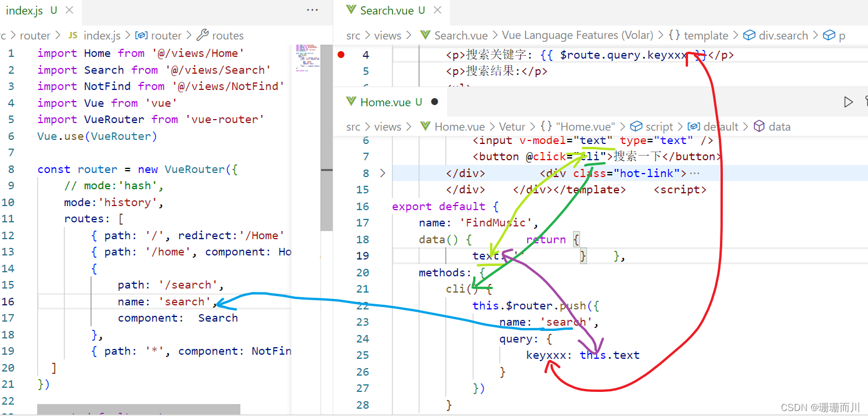
Task: Click "// mode:'hash'," comment line
Action: [114, 186]
